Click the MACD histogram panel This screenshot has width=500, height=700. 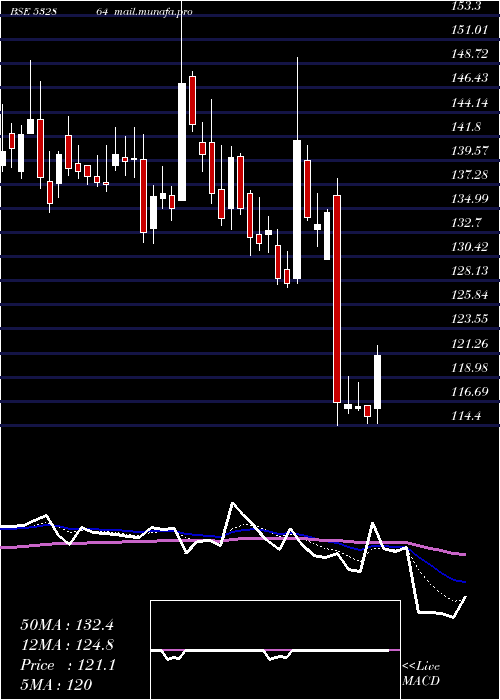click(x=275, y=650)
